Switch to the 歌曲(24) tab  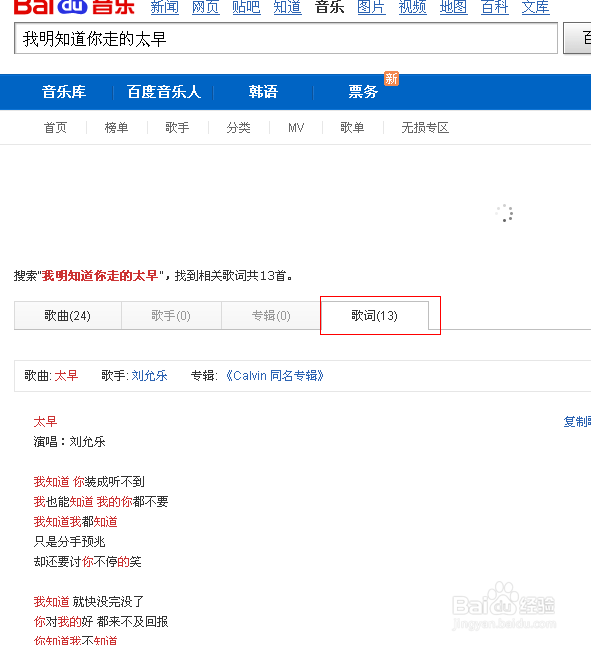(68, 316)
